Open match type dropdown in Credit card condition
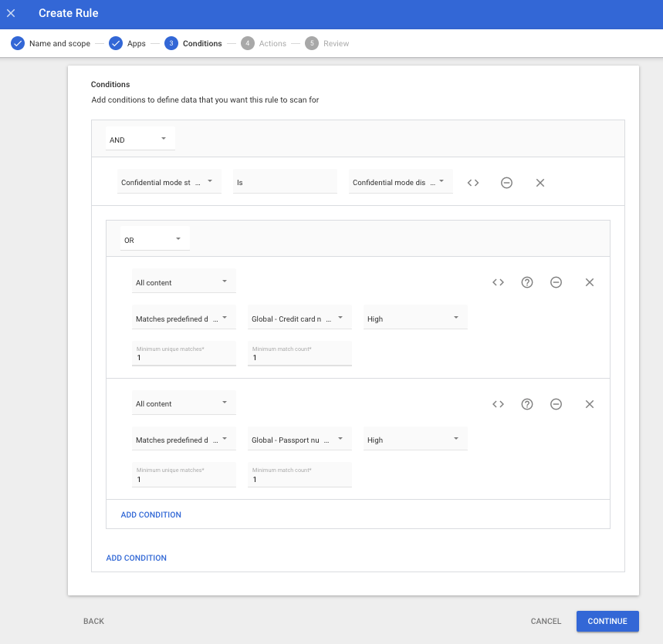Image resolution: width=663 pixels, height=644 pixels. pyautogui.click(x=184, y=317)
